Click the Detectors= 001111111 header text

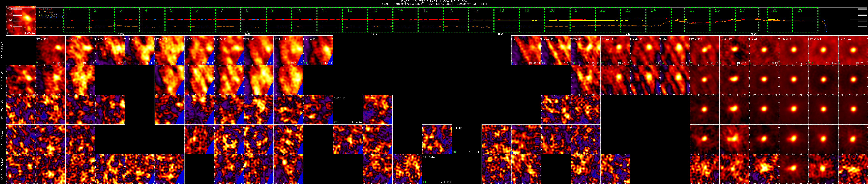pyautogui.click(x=472, y=4)
